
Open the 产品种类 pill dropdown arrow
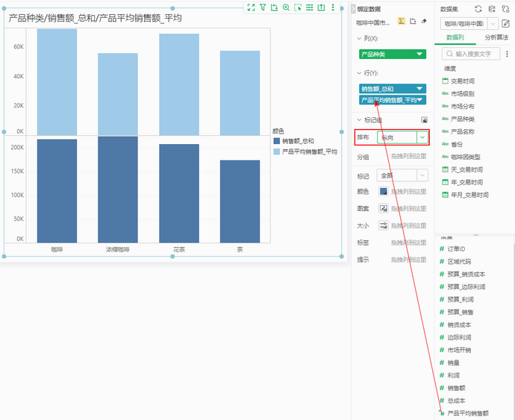point(421,54)
